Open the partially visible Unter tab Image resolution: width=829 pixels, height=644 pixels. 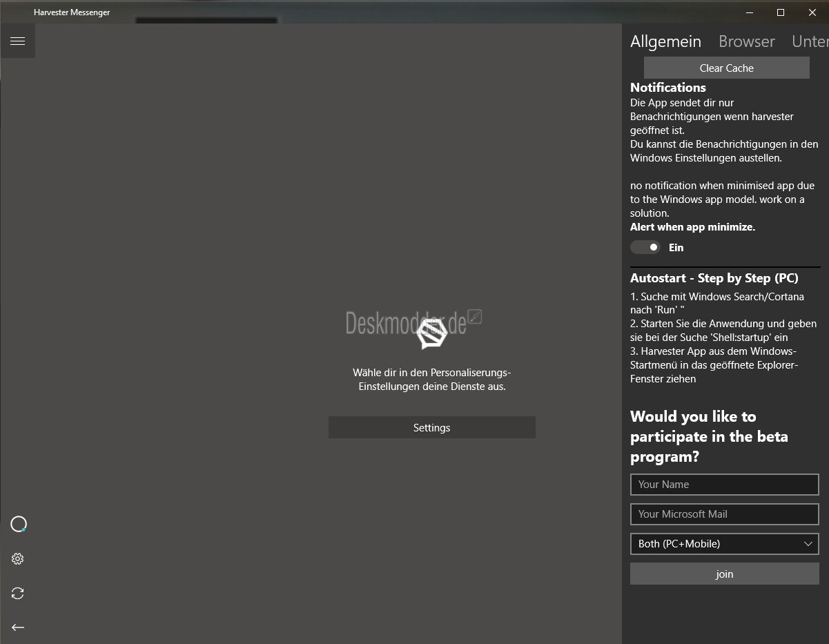coord(810,41)
